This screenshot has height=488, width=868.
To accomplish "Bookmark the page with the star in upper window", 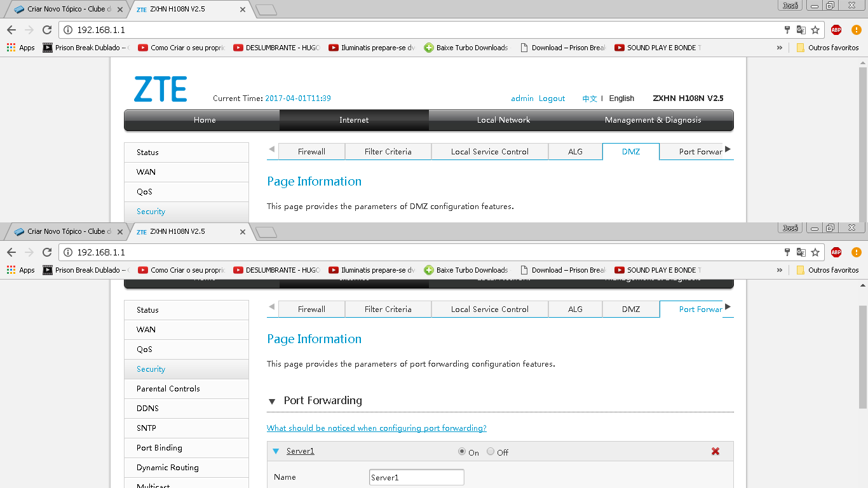I will click(815, 30).
